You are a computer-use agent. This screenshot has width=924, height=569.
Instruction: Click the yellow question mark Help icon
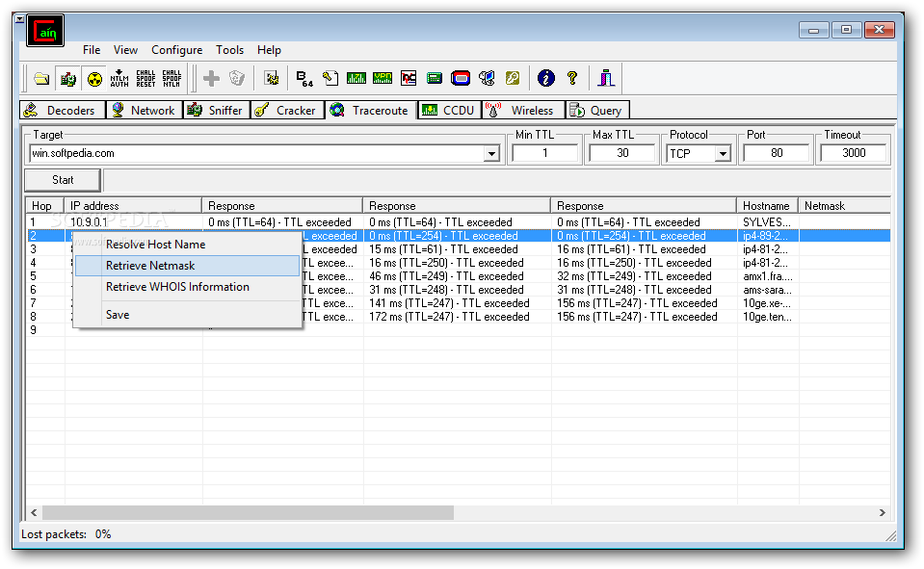coord(572,78)
